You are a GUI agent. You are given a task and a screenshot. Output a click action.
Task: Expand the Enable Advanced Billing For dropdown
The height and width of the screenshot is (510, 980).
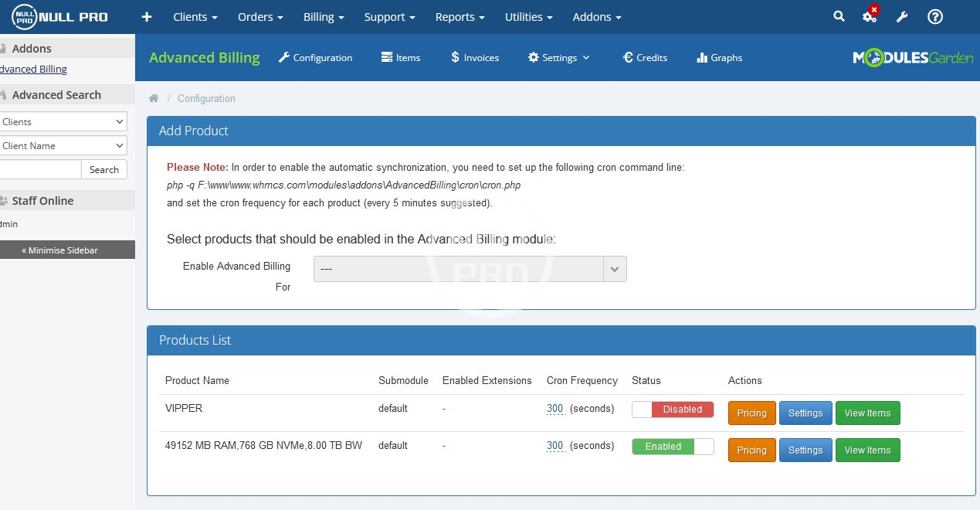click(x=470, y=269)
